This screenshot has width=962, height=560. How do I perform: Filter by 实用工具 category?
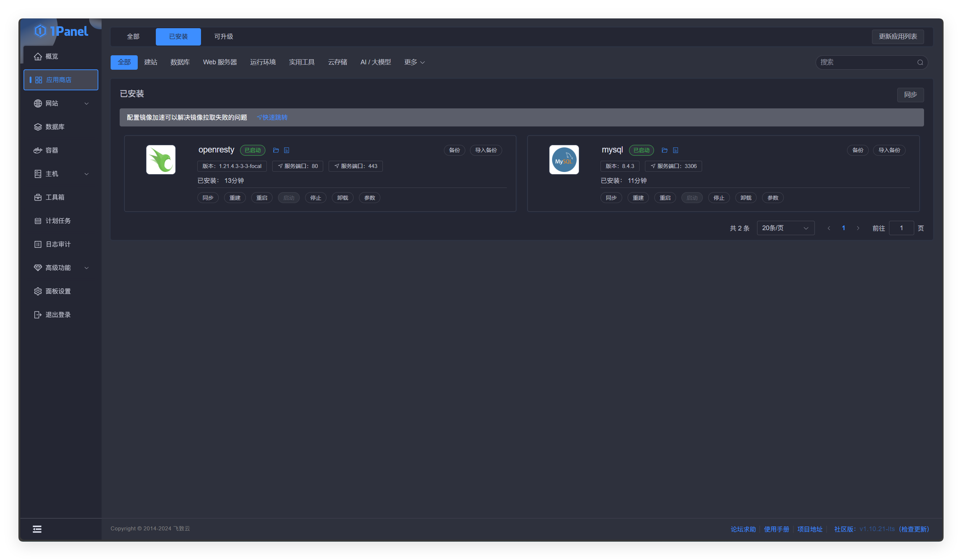pos(302,62)
